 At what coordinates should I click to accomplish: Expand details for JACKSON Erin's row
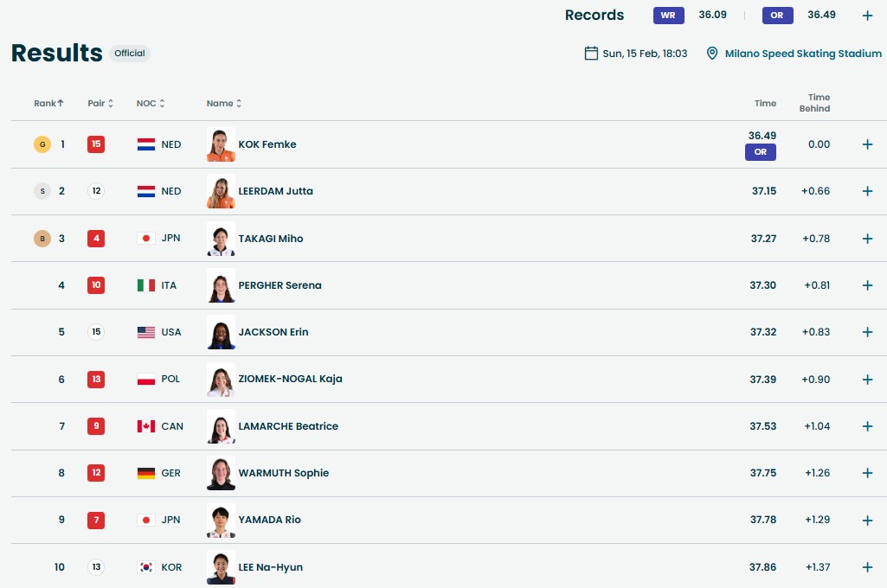(x=867, y=332)
